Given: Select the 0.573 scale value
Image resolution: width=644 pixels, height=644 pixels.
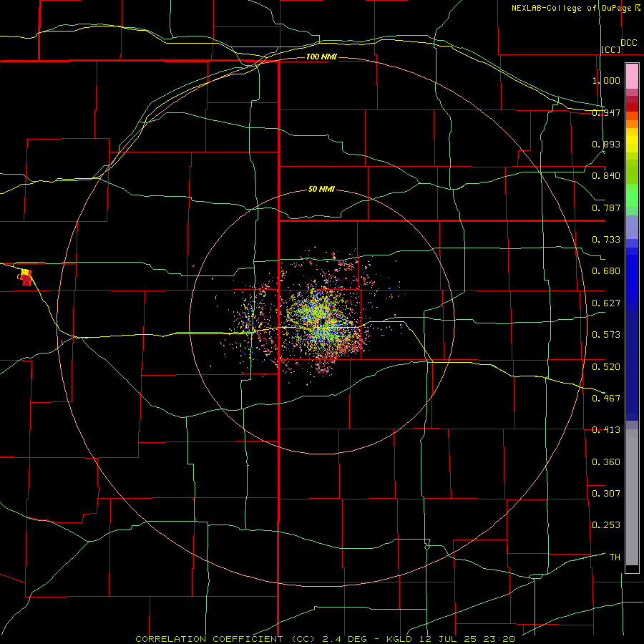Looking at the screenshot, I should (x=606, y=335).
